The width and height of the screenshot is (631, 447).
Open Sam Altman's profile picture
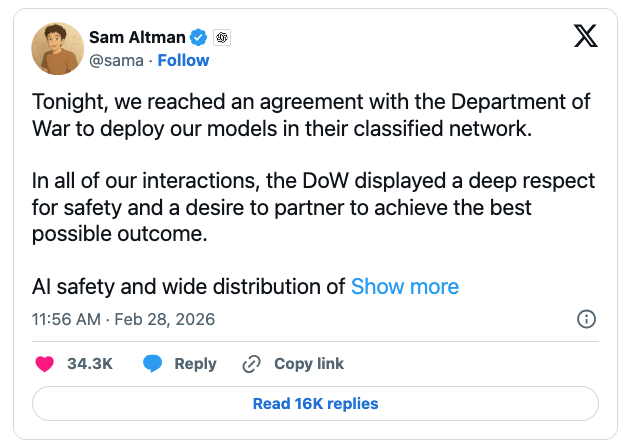click(57, 49)
